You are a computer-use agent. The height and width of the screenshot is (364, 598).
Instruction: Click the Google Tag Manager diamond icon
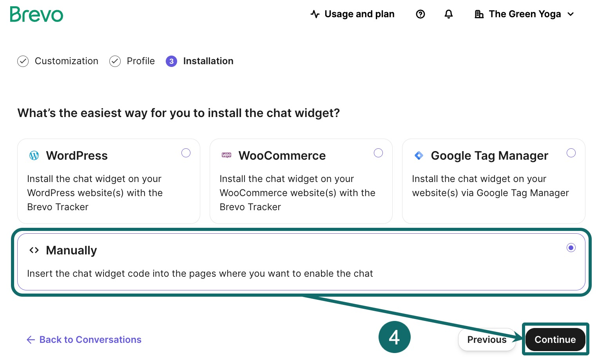[419, 155]
